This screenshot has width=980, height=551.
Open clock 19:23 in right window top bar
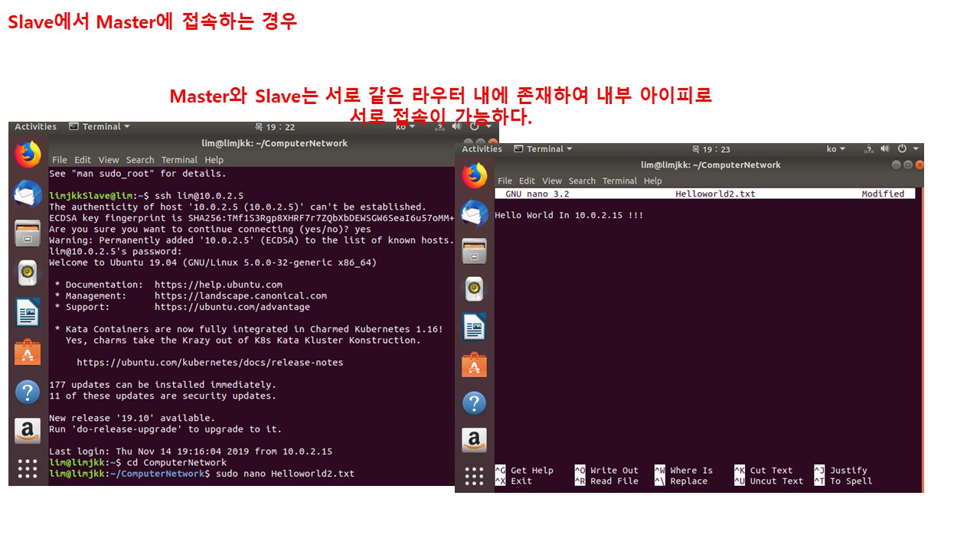point(710,149)
